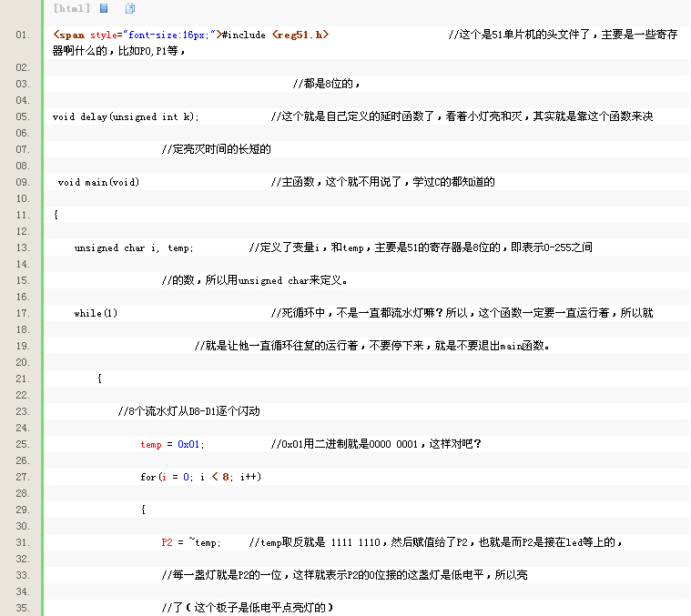Click comment '//的数,所以用unsigned char来定义'
Viewport: 691px width, 616px height.
254,280
